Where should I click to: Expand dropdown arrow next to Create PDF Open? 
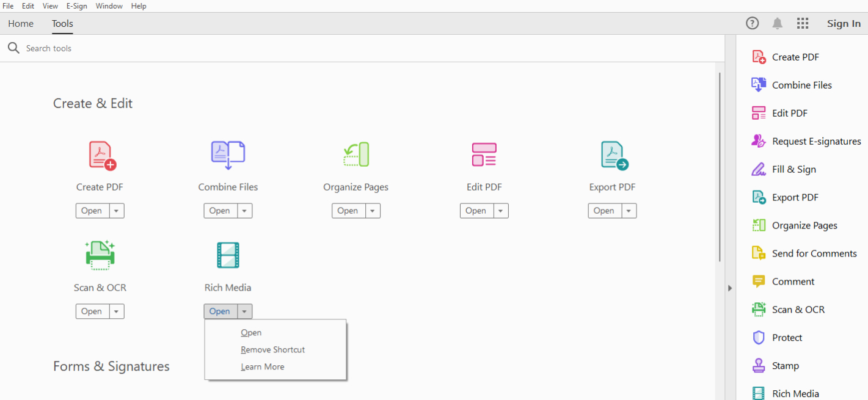tap(117, 211)
